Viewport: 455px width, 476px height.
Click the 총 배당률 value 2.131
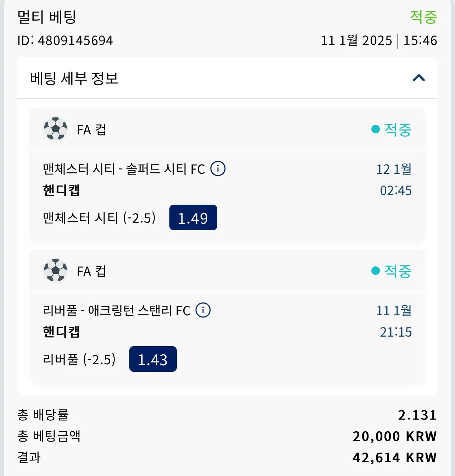click(x=417, y=415)
